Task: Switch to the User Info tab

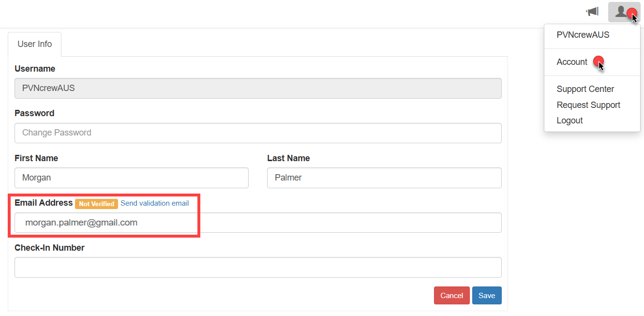Action: 34,44
